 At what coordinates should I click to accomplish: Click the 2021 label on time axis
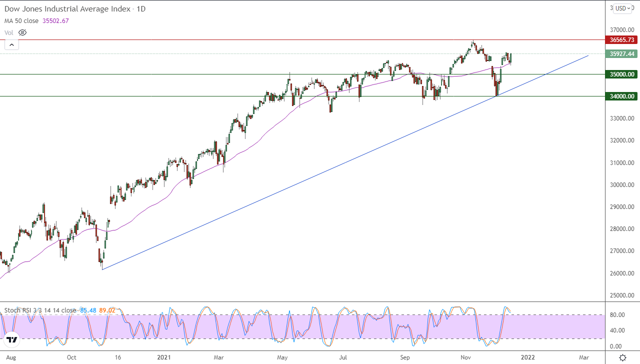coord(164,358)
